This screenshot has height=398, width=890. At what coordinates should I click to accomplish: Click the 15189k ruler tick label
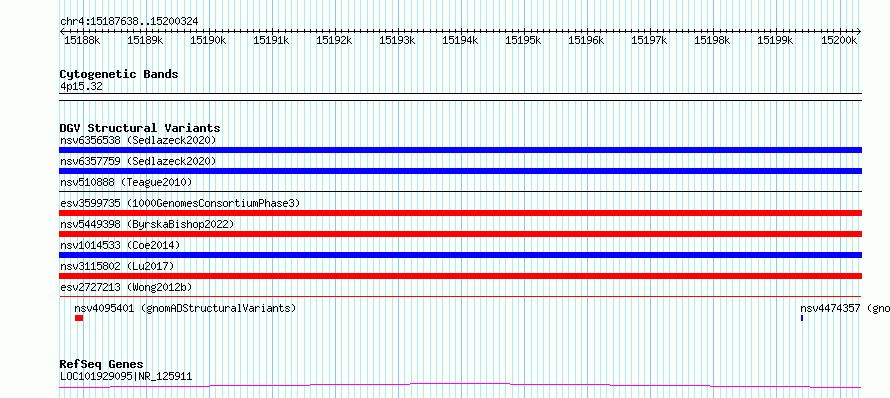point(146,40)
